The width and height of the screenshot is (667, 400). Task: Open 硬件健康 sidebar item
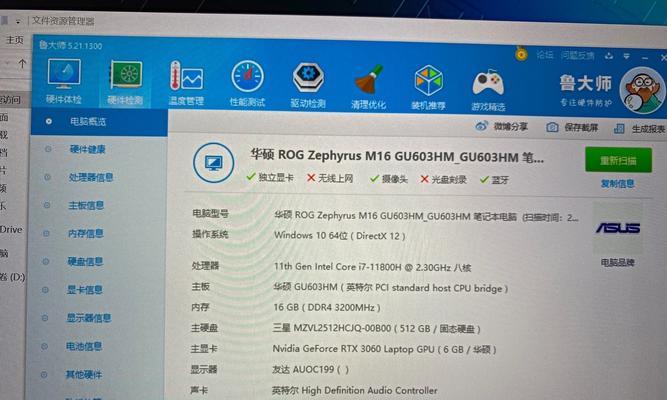tap(87, 149)
